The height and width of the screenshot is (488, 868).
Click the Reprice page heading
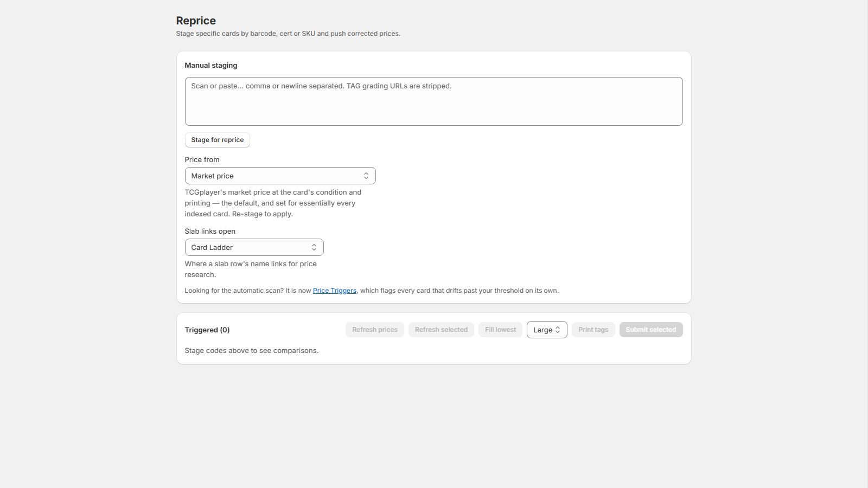click(x=196, y=21)
